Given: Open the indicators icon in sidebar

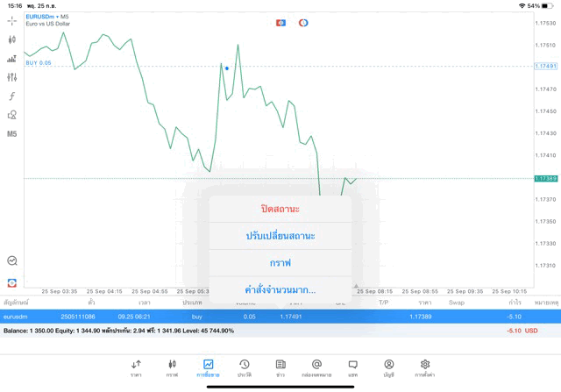Looking at the screenshot, I should [x=12, y=59].
